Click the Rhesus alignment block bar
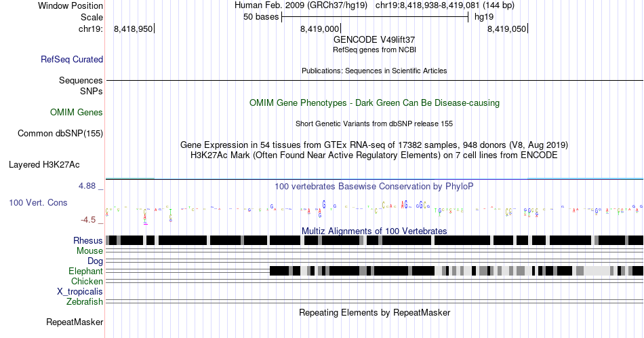 pyautogui.click(x=374, y=240)
